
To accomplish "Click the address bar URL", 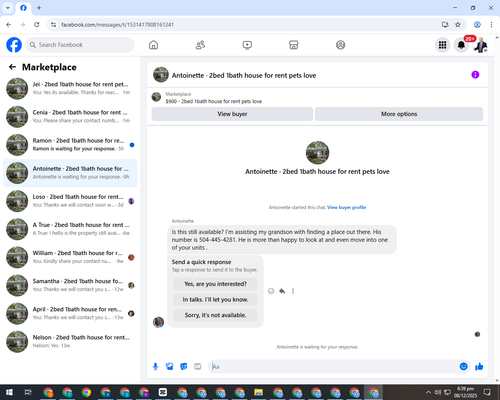I will (x=117, y=25).
